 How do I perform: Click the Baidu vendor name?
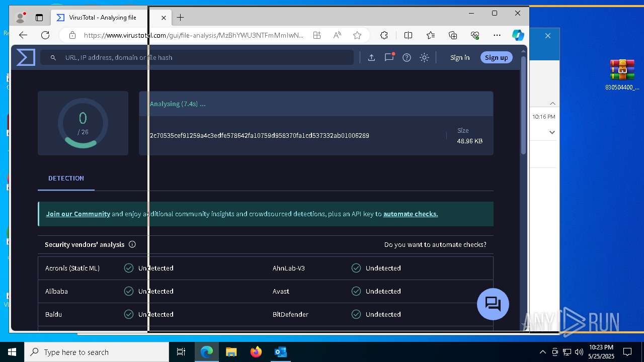(x=53, y=314)
